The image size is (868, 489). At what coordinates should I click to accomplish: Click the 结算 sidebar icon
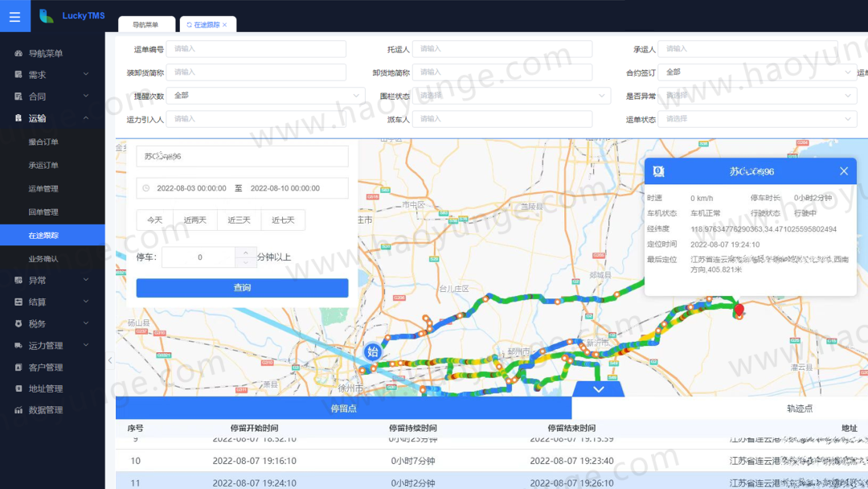(18, 302)
